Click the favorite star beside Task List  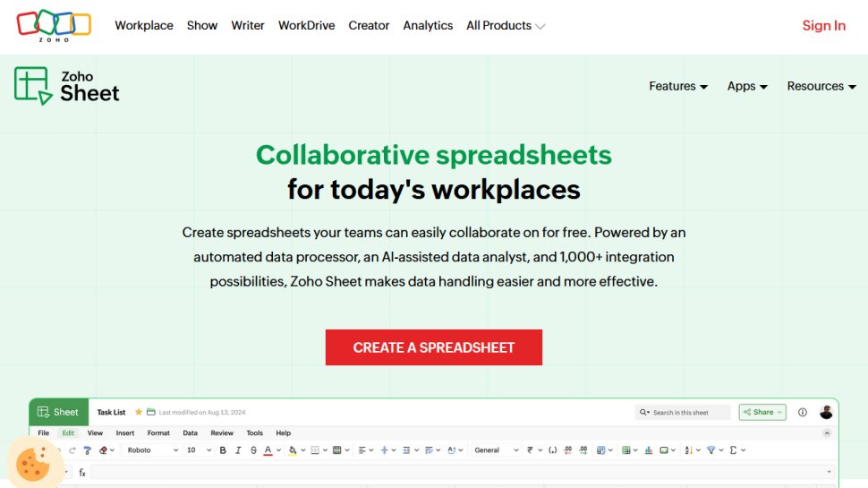[x=139, y=412]
